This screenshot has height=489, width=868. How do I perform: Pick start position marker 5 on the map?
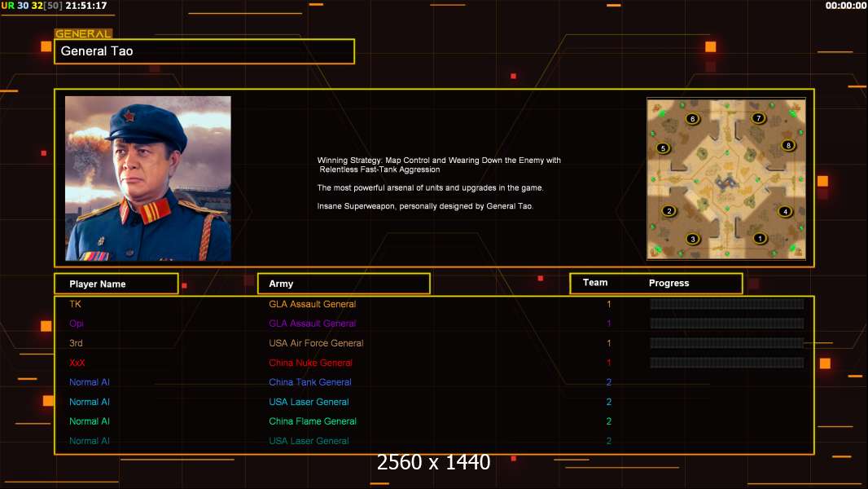click(x=663, y=148)
